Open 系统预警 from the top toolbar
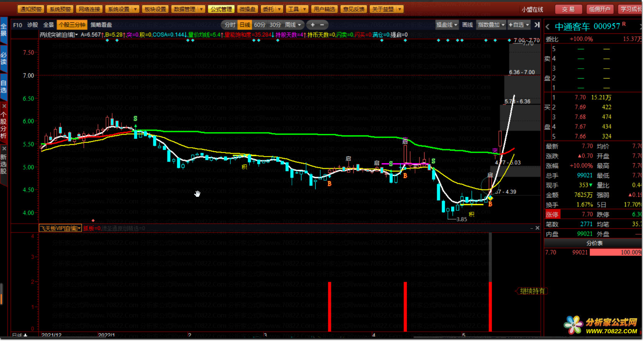The image size is (644, 341). 60,9
